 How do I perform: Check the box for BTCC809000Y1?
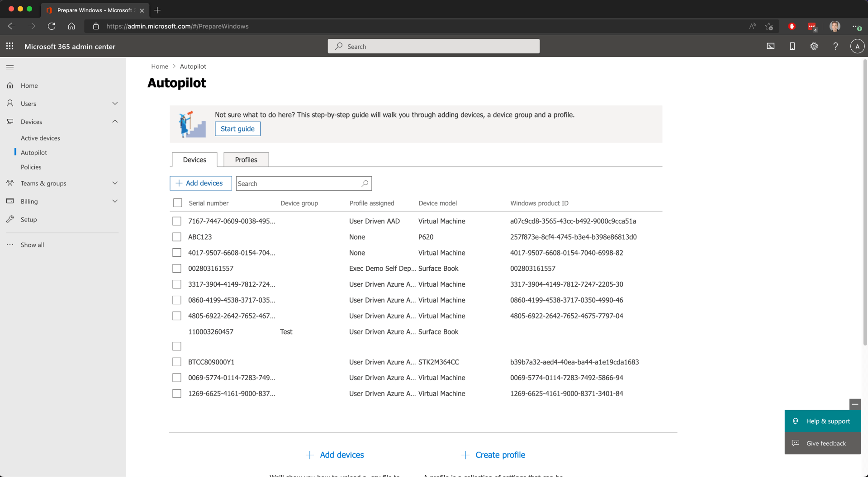coord(177,362)
